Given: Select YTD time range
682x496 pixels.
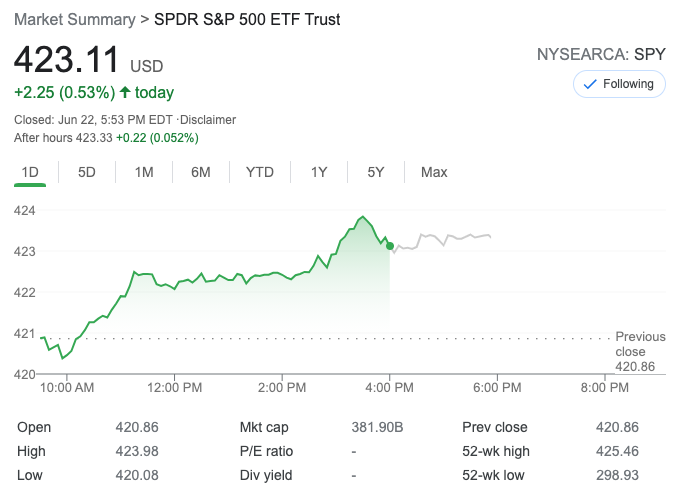Looking at the screenshot, I should (260, 172).
